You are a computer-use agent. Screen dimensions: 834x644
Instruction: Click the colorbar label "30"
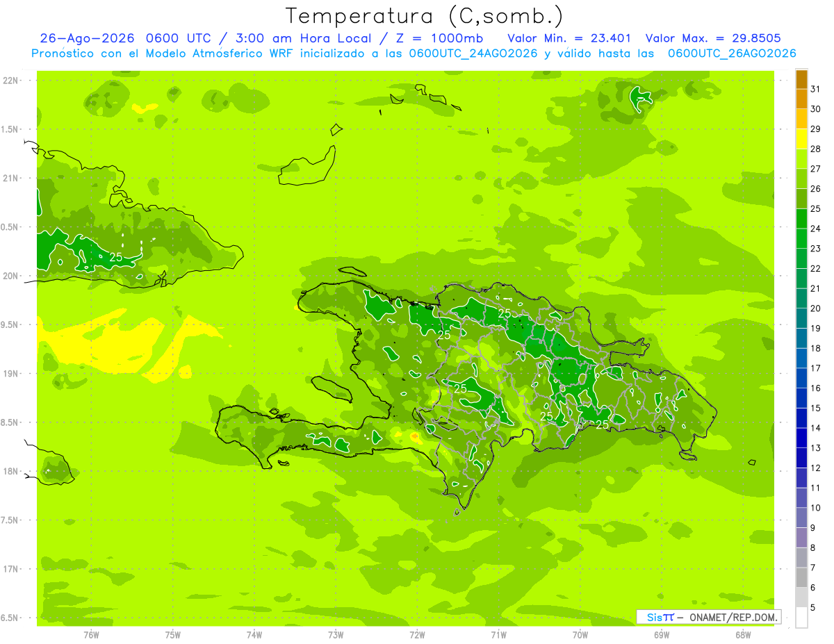(x=816, y=109)
